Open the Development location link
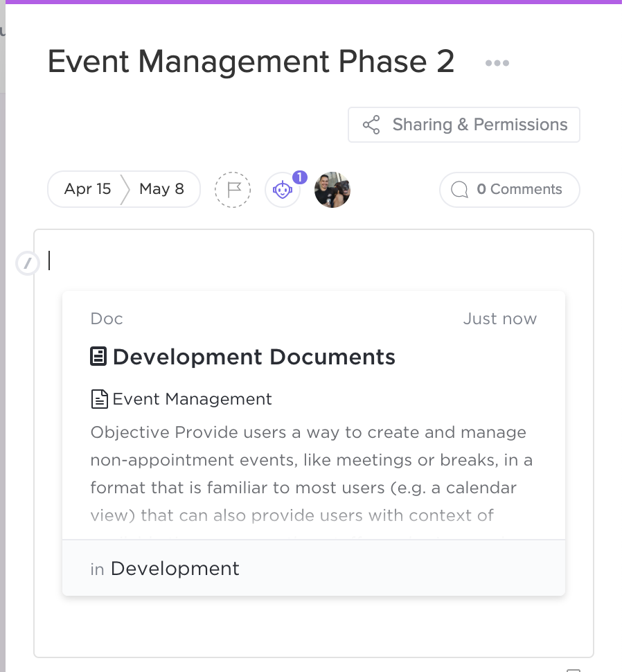This screenshot has width=622, height=672. pos(175,569)
